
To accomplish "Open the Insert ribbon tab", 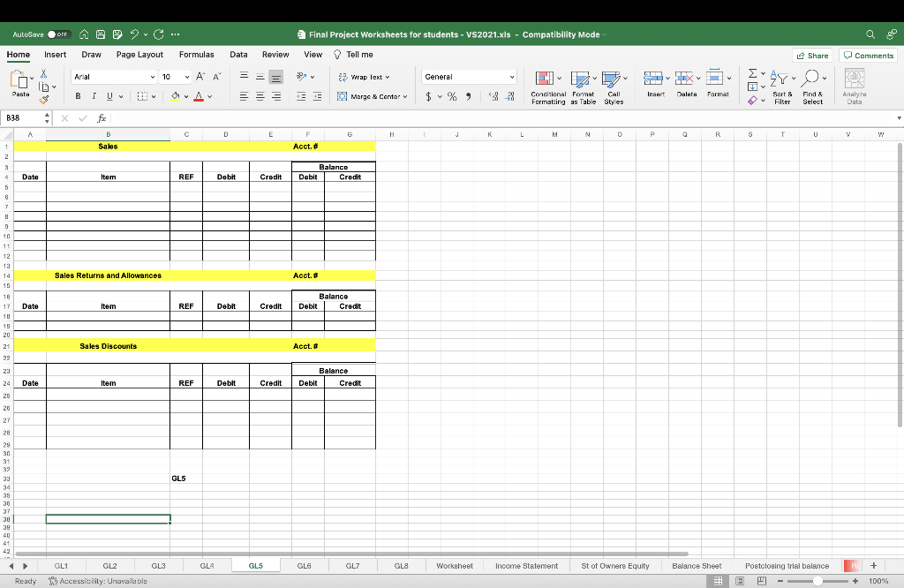I will point(56,55).
